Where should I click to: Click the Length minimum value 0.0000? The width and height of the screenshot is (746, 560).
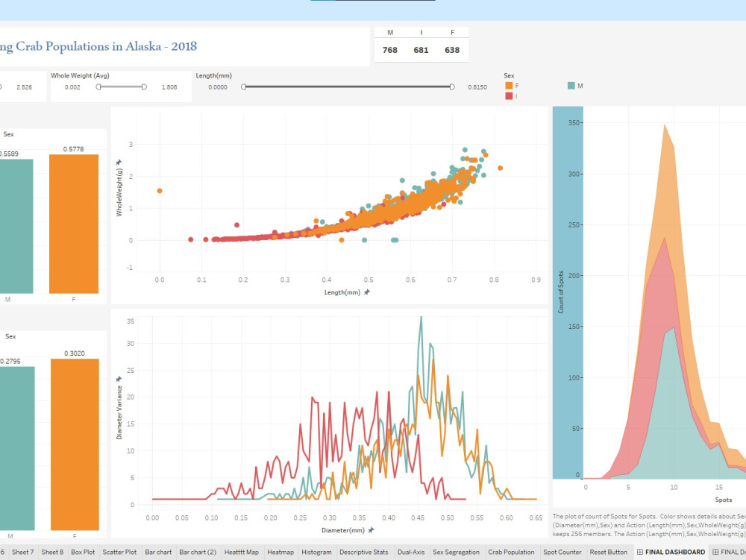pyautogui.click(x=218, y=87)
